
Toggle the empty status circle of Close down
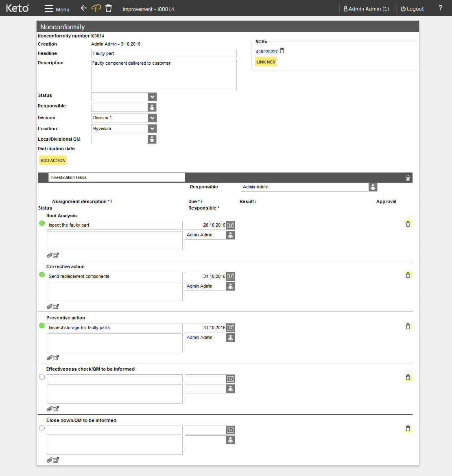point(42,428)
